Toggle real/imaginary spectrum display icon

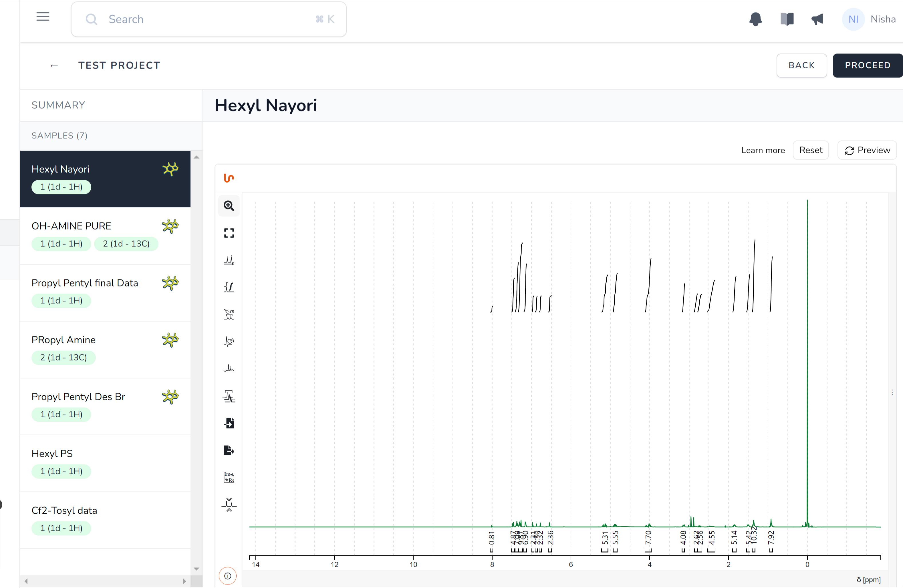coord(229,477)
